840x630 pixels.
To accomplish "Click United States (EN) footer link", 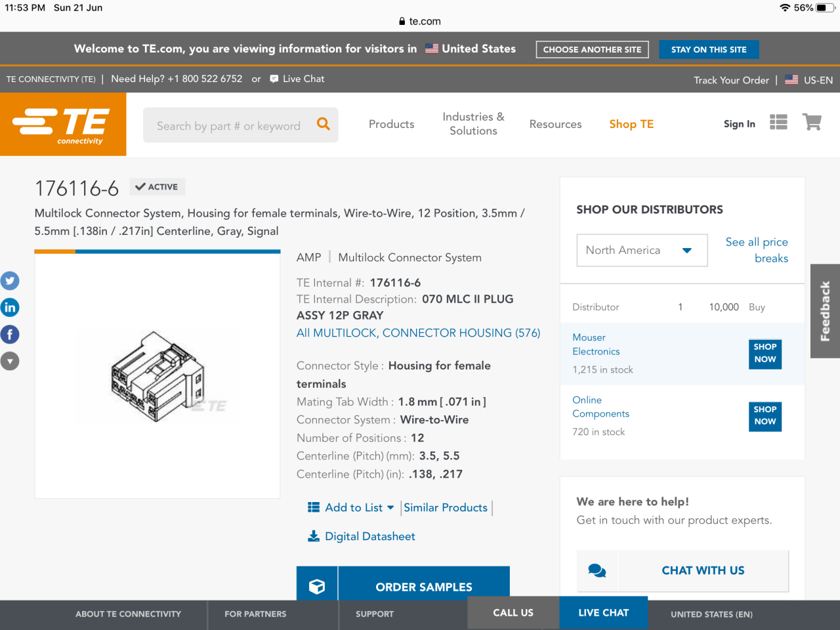I will (711, 614).
